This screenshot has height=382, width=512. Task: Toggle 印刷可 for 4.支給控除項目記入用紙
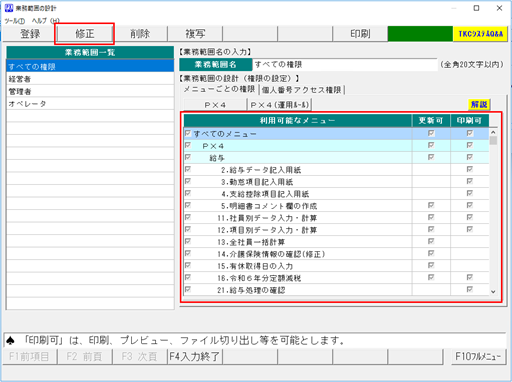click(470, 193)
